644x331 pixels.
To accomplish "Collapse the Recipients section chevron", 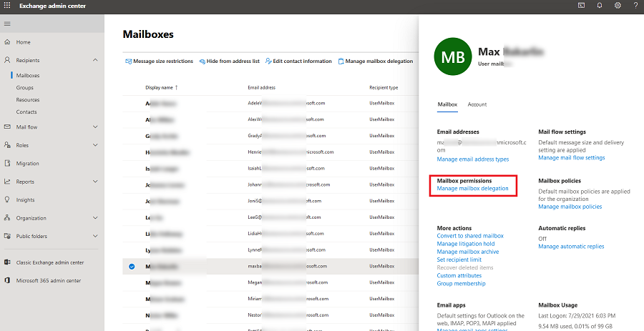I will 95,60.
